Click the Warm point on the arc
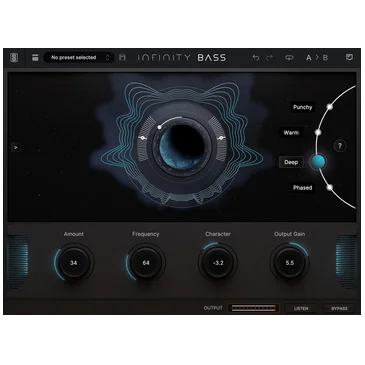The image size is (365, 365). point(318,133)
